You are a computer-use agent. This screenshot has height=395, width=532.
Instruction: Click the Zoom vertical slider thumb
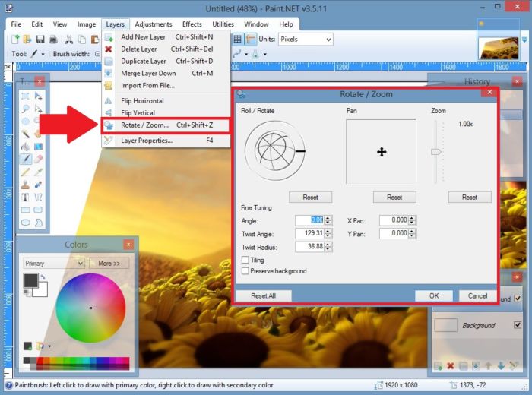pyautogui.click(x=436, y=152)
